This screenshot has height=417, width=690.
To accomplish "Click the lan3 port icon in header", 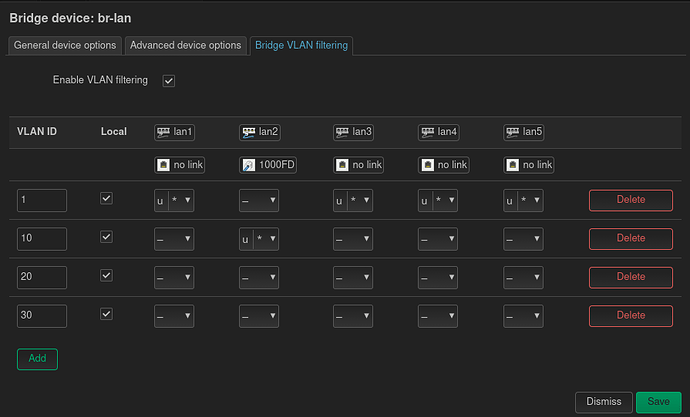I will [343, 132].
